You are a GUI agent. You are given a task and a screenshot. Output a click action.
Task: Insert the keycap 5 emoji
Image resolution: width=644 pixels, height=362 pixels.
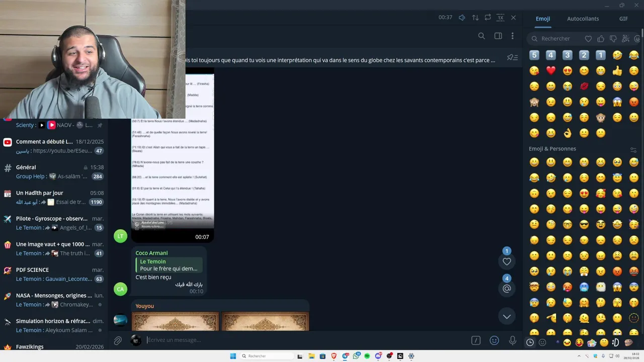(534, 55)
